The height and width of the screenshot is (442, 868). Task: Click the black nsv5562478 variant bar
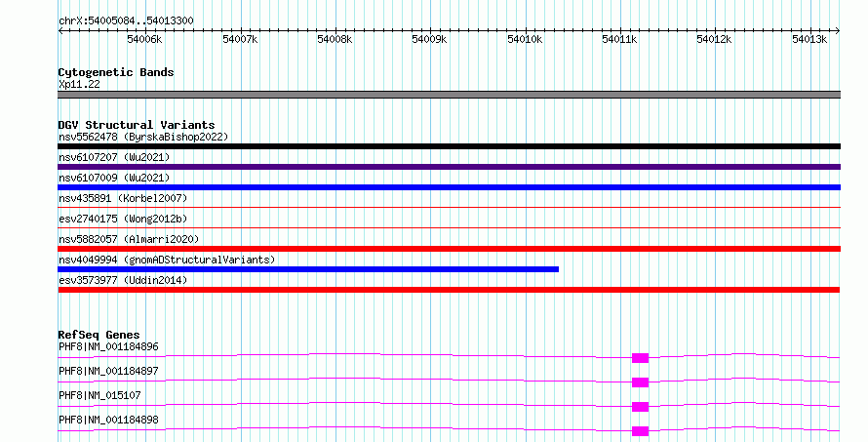click(449, 146)
